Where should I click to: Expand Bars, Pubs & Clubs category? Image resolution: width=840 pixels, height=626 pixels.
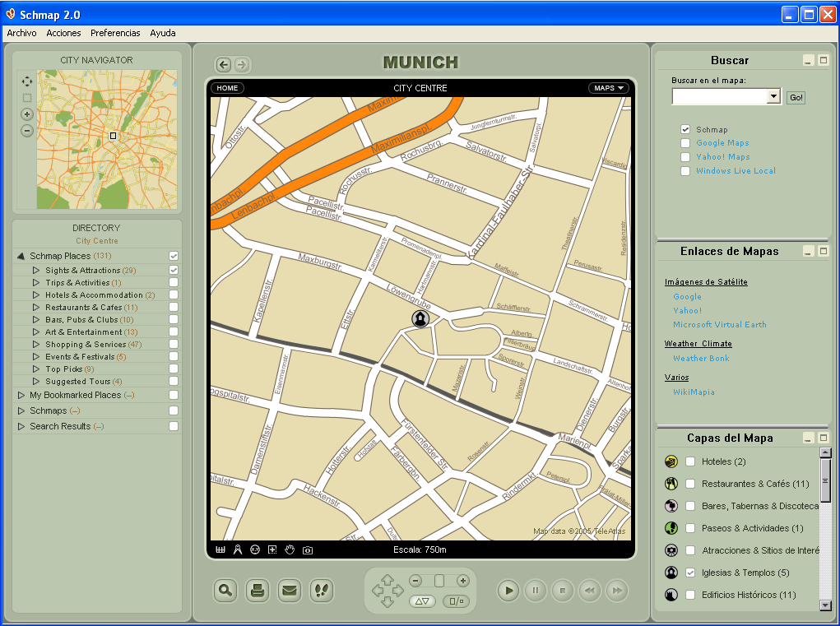pyautogui.click(x=36, y=320)
